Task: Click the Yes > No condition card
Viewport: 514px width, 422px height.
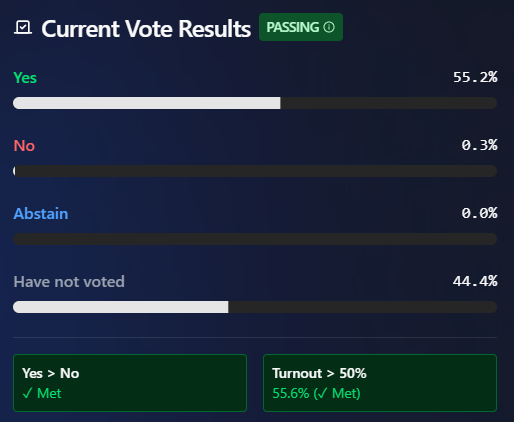Action: [x=130, y=383]
